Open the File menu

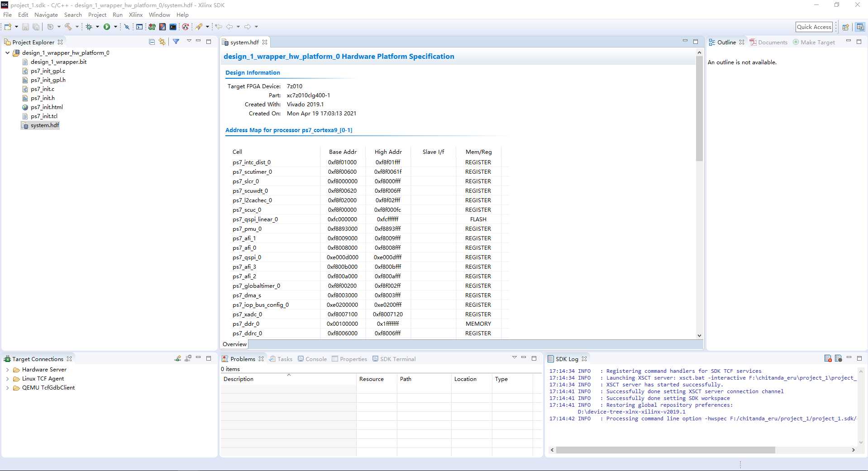click(7, 15)
